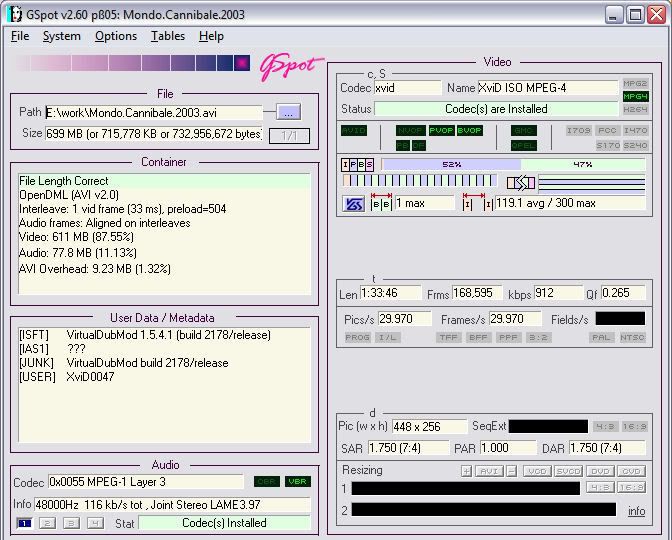This screenshot has height=540, width=672.
Task: Click the striped frame sequence bar
Action: point(420,181)
